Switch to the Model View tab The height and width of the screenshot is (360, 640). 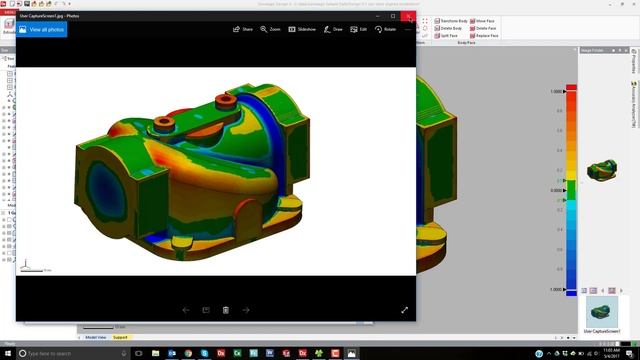coord(96,338)
